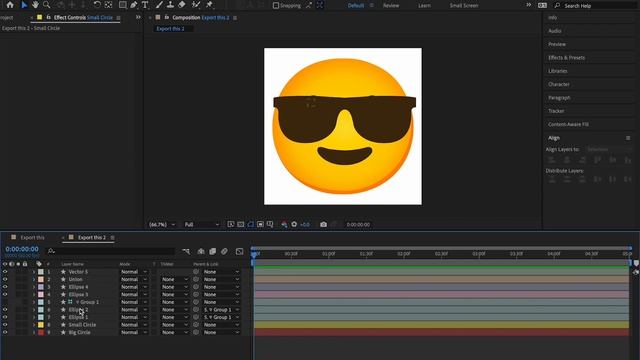Viewport: 640px width, 360px height.
Task: Toggle the Region of Interest icon
Action: 260,224
